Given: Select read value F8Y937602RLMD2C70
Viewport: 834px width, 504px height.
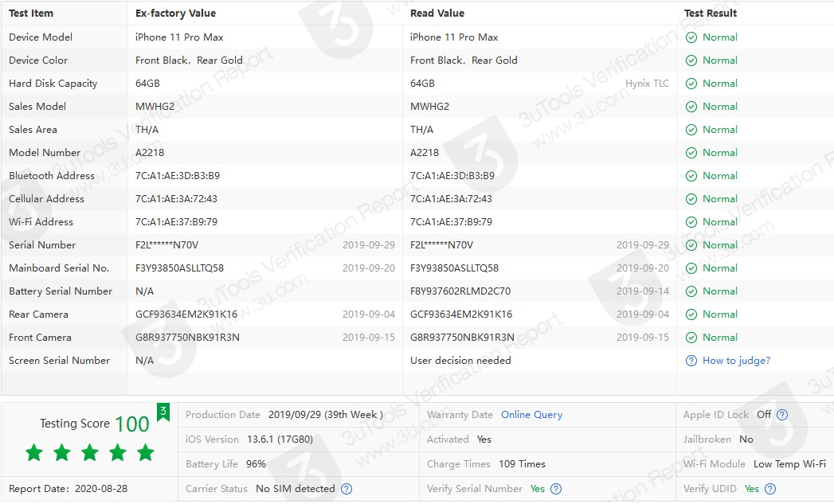Looking at the screenshot, I should click(460, 291).
